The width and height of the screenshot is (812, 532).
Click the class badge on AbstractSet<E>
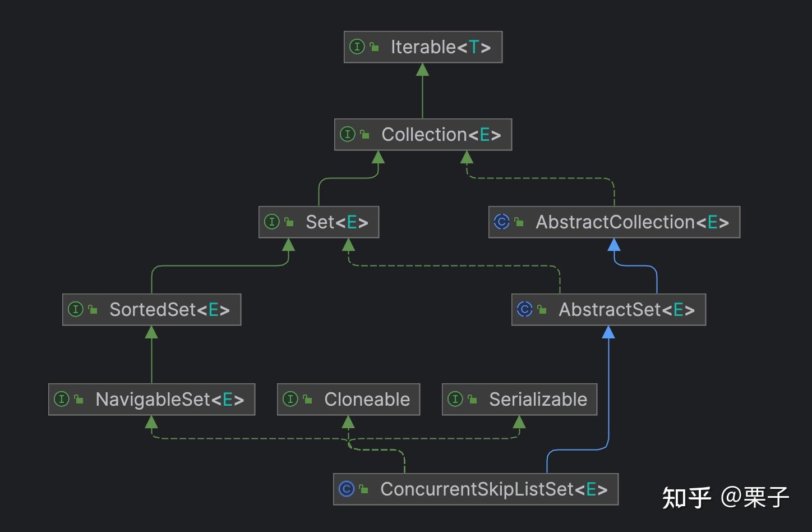coord(524,309)
